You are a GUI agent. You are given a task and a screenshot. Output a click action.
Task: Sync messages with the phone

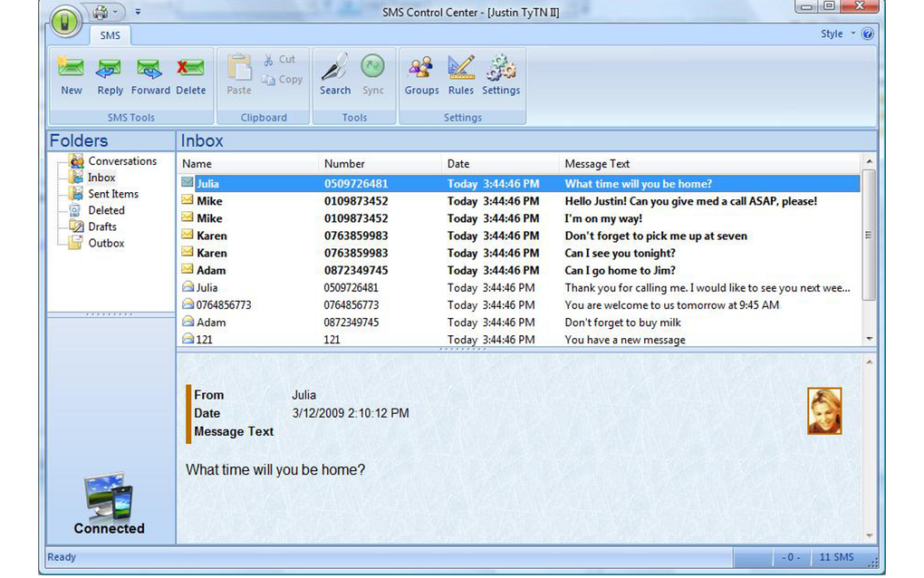372,75
